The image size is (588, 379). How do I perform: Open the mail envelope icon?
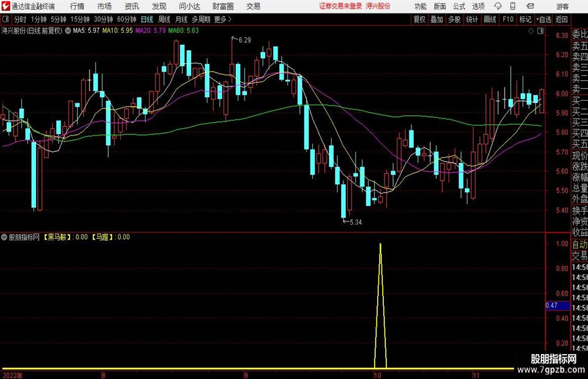click(x=530, y=6)
